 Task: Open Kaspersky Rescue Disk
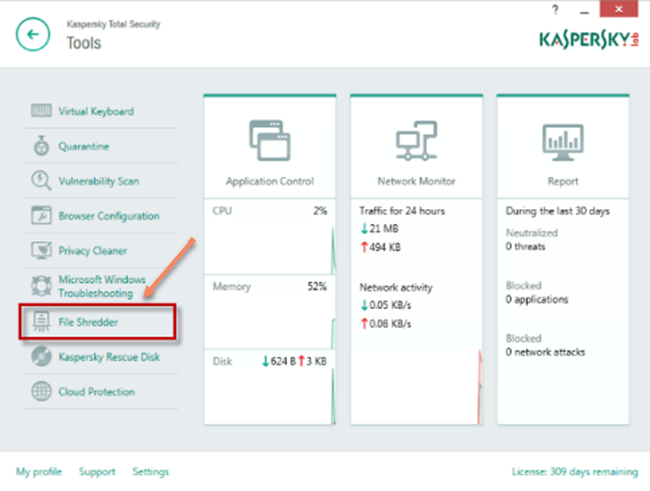109,357
